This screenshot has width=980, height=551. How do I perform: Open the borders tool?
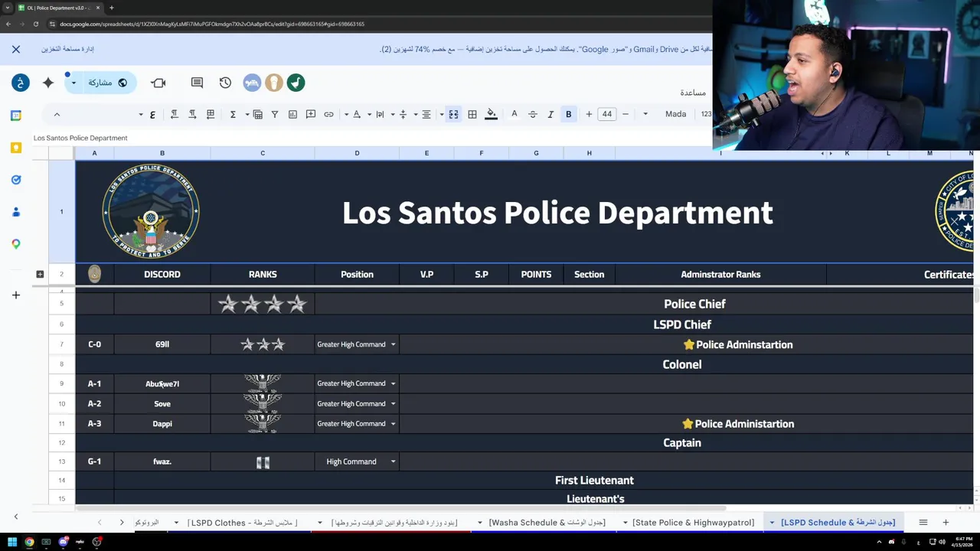(x=472, y=114)
